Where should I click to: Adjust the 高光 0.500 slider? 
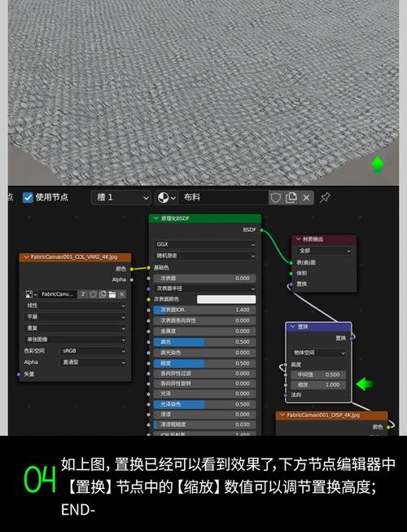204,342
